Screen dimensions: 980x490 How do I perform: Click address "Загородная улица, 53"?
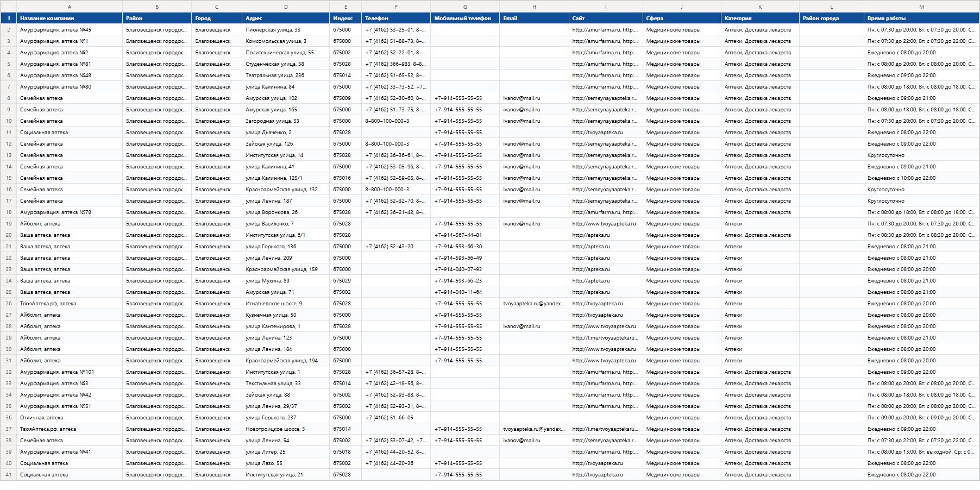click(x=286, y=121)
